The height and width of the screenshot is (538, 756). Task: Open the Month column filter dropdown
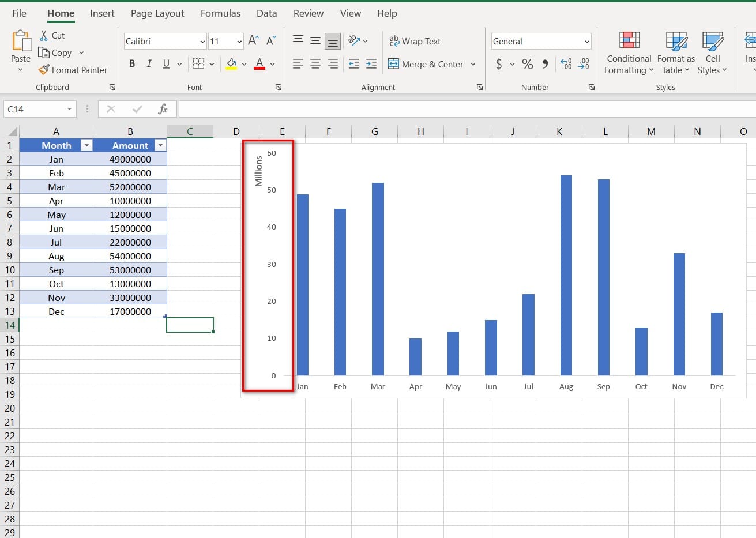86,145
